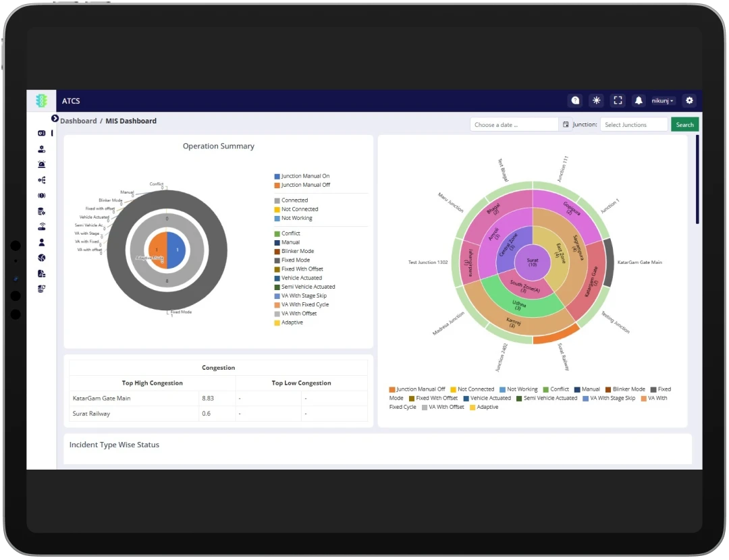This screenshot has height=560, width=729.
Task: Toggle Fixed Mode legend in Operation Summary
Action: click(292, 260)
